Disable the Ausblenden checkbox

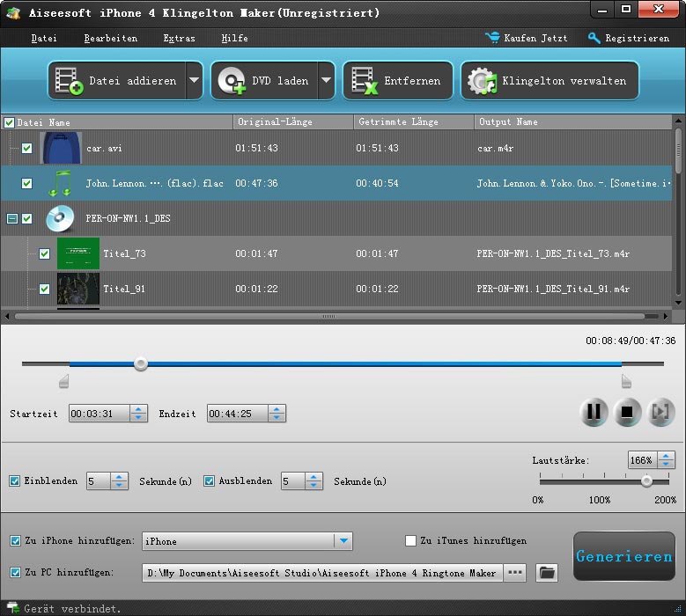click(209, 480)
